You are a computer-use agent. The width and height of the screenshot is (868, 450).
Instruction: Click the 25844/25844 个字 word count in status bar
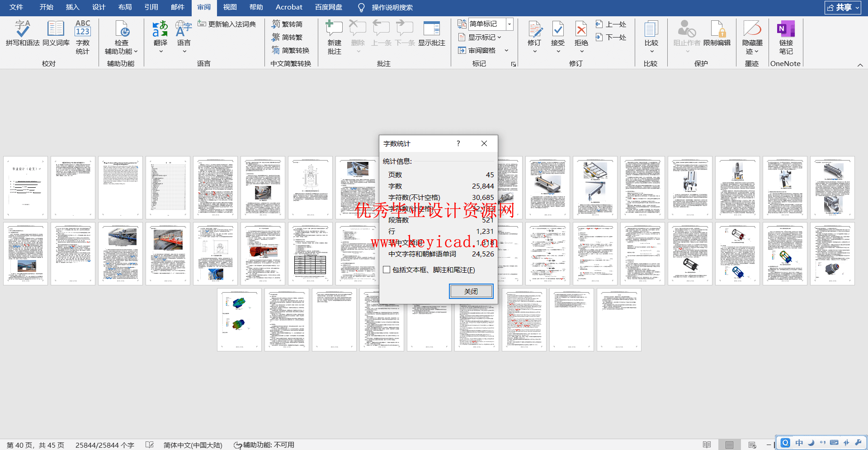click(105, 445)
